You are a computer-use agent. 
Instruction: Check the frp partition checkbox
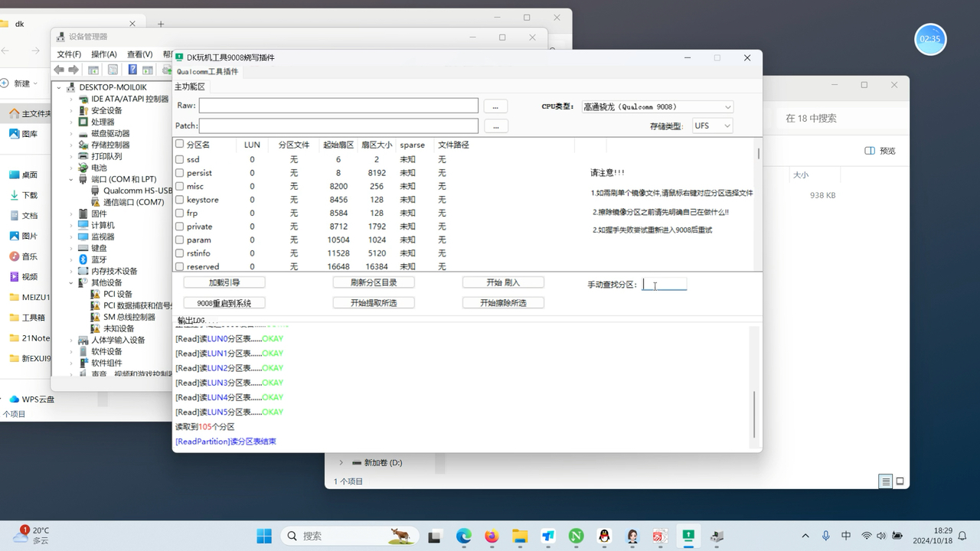(x=179, y=213)
